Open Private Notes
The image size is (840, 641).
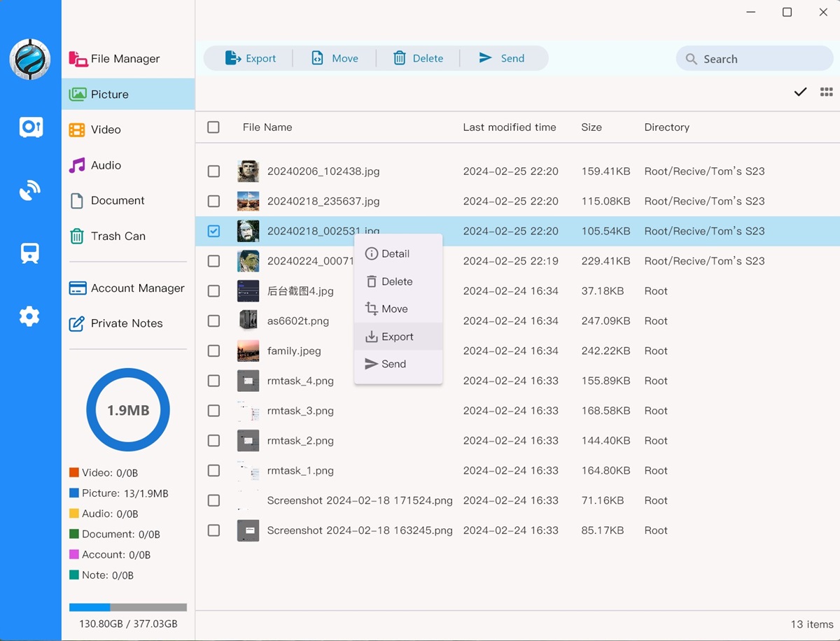coord(128,323)
